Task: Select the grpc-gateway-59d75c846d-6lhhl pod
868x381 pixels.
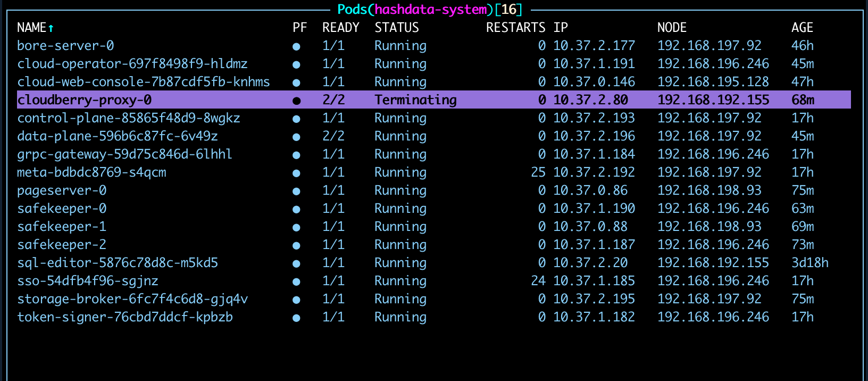Action: [124, 154]
